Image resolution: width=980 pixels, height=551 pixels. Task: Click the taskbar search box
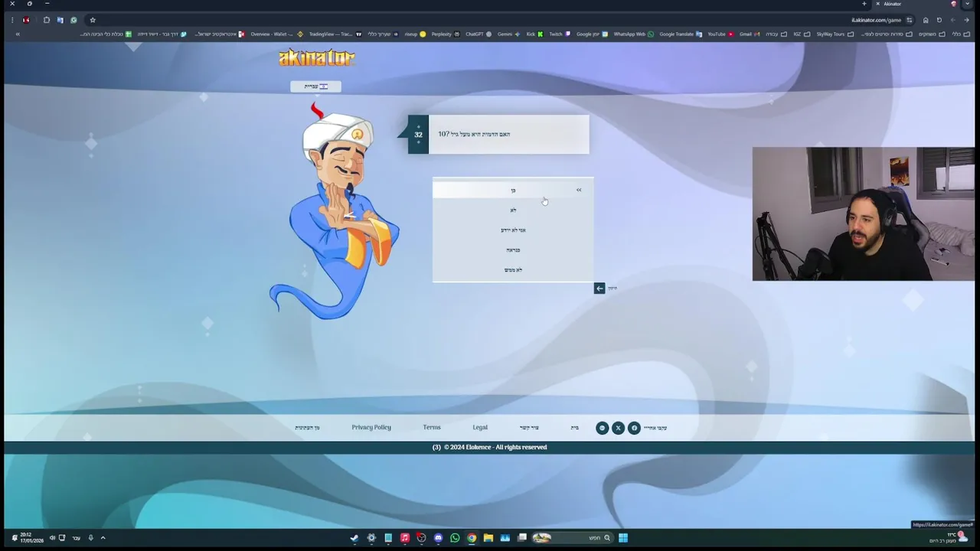click(x=573, y=538)
